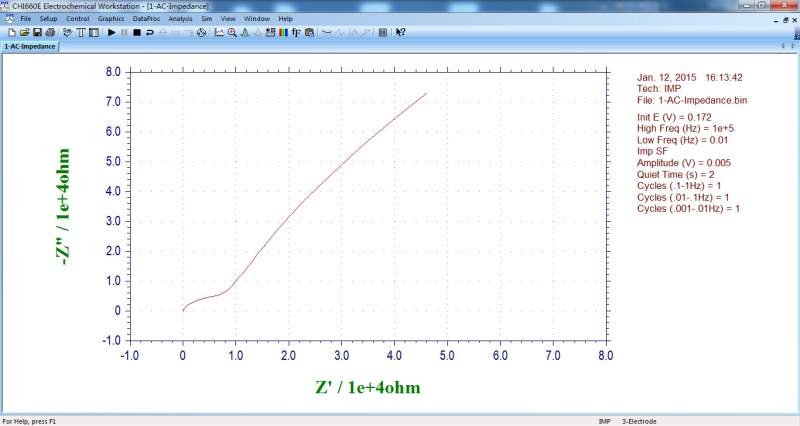Click the Init E (V) = 0.172 line
The height and width of the screenshot is (426, 800).
(x=674, y=117)
